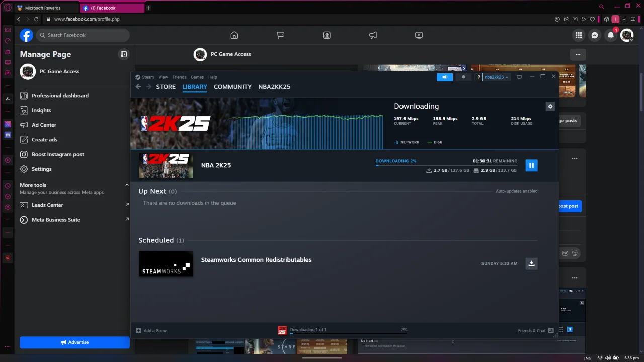Open Facebook insights chart icon
Image resolution: width=644 pixels, height=362 pixels.
[x=327, y=35]
